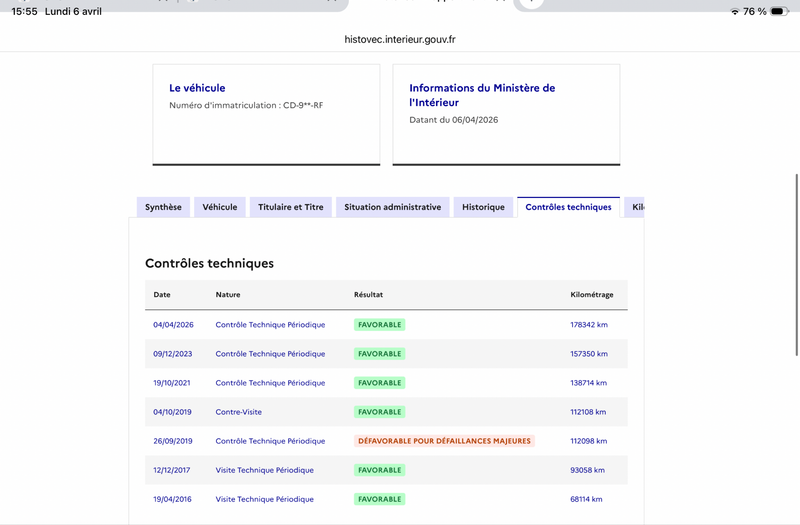Viewport: 800px width, 525px height.
Task: Go to the Historique tab
Action: pos(483,207)
